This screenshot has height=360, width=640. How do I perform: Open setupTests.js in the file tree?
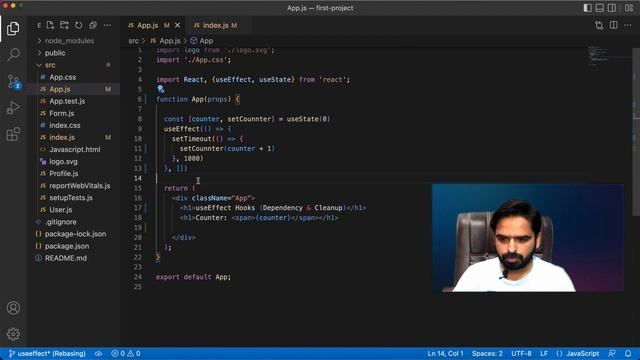tap(71, 198)
